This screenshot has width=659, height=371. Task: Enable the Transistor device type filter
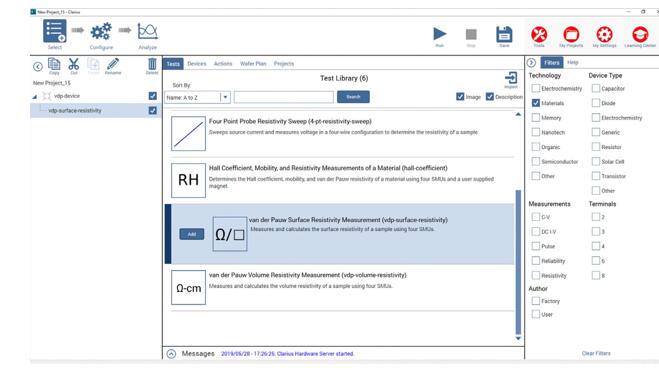point(596,176)
